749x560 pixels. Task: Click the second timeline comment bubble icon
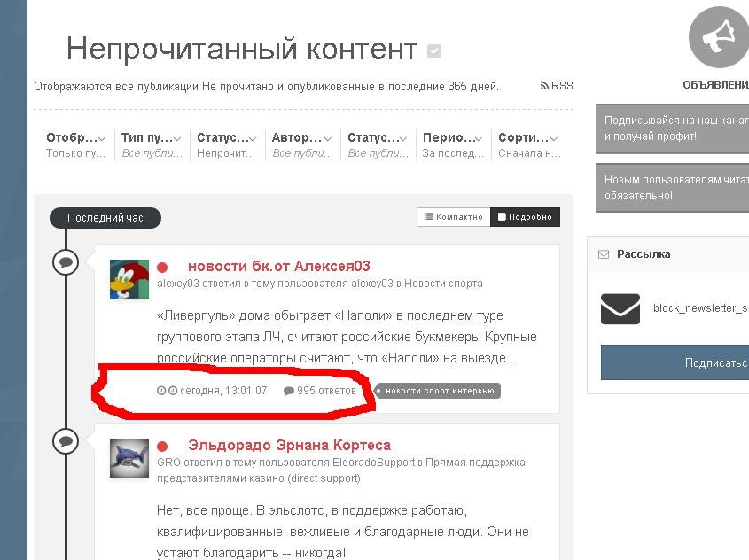66,441
